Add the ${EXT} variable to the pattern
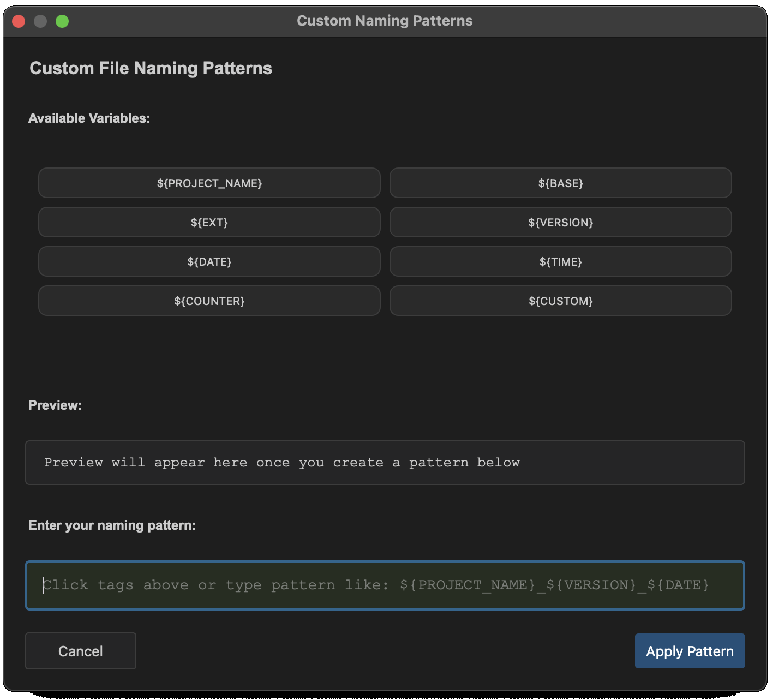This screenshot has width=773, height=700. pos(209,222)
